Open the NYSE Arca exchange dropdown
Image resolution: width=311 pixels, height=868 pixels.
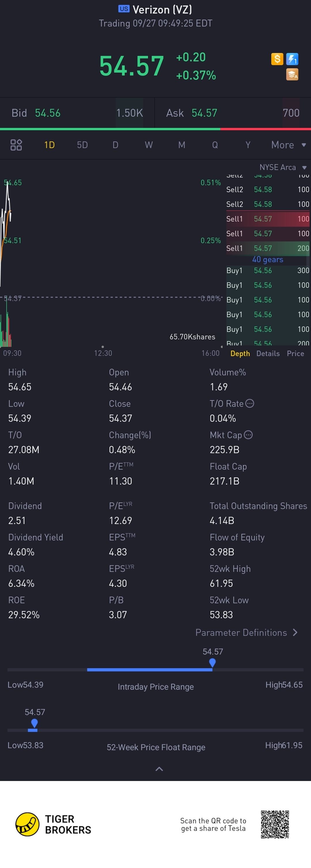coord(283,167)
